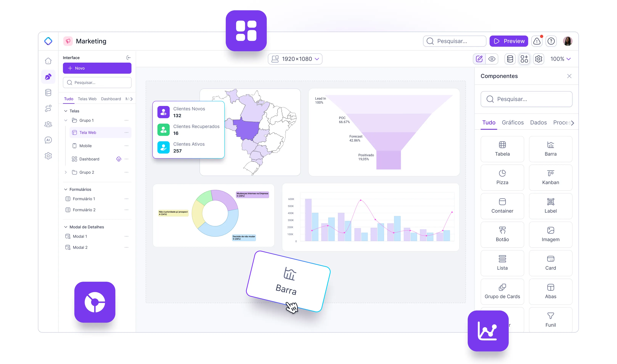Switch to the Gráficos tab in Componentes
The image size is (617, 364).
[513, 123]
